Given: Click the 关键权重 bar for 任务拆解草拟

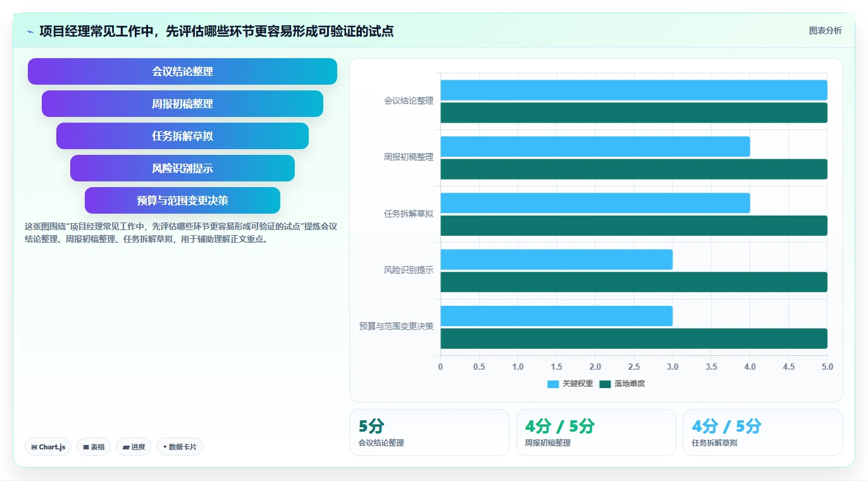Looking at the screenshot, I should pos(595,203).
